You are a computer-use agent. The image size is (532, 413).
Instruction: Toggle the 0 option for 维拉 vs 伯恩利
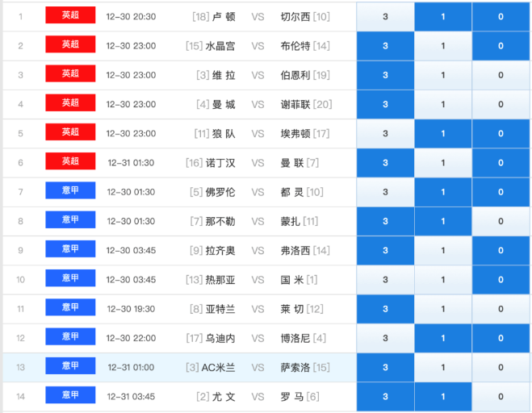pos(501,75)
